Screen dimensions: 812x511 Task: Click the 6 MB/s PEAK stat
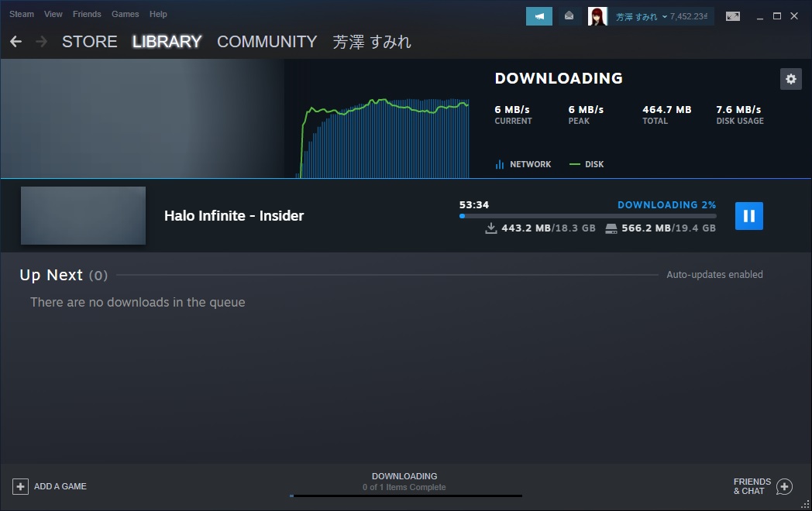click(586, 115)
